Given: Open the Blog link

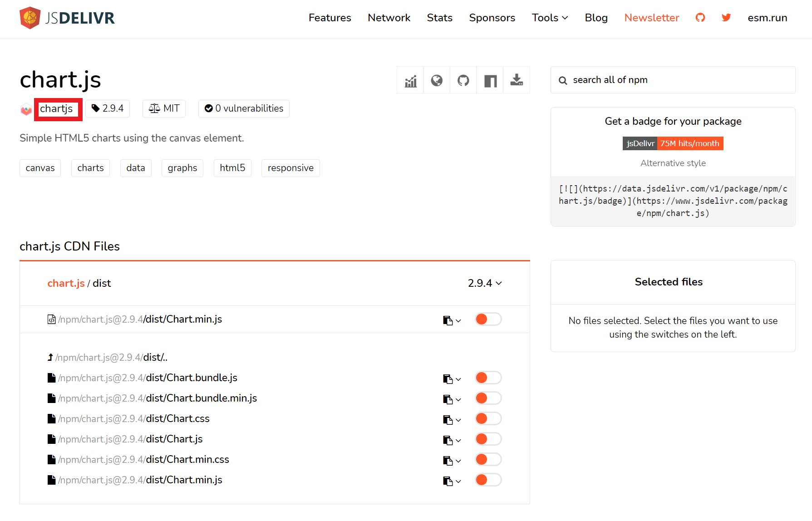Looking at the screenshot, I should pos(596,18).
